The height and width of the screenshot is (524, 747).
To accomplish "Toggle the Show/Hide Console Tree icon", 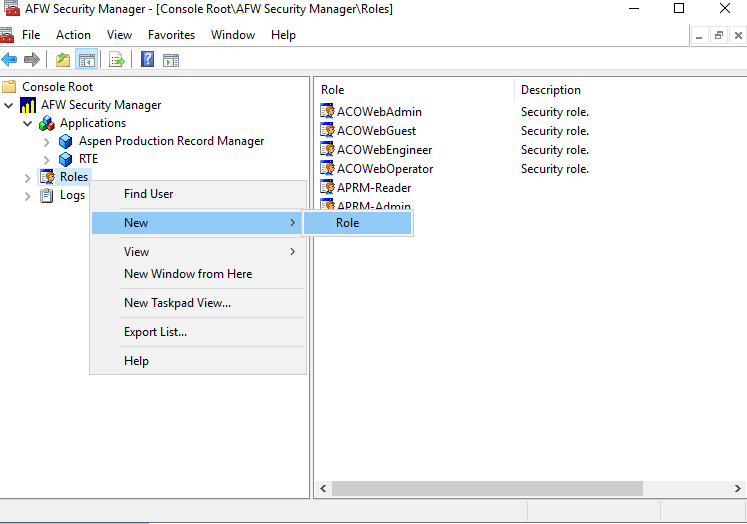I will (x=87, y=60).
